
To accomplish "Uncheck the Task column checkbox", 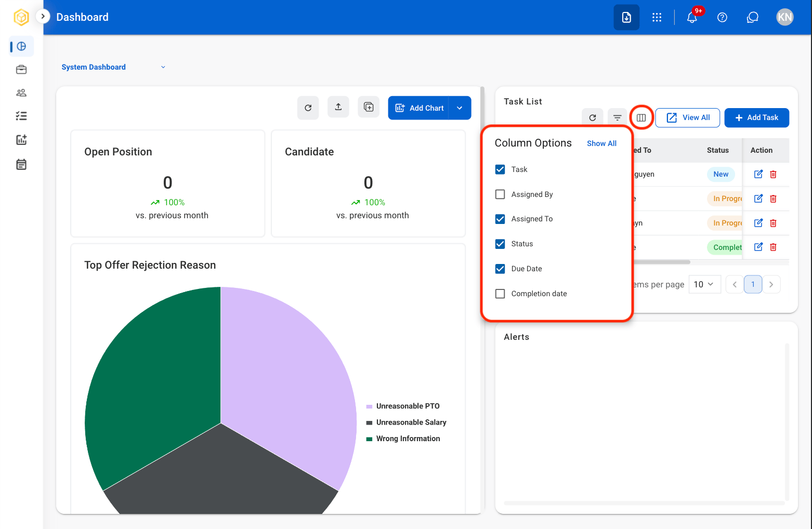I will coord(500,169).
